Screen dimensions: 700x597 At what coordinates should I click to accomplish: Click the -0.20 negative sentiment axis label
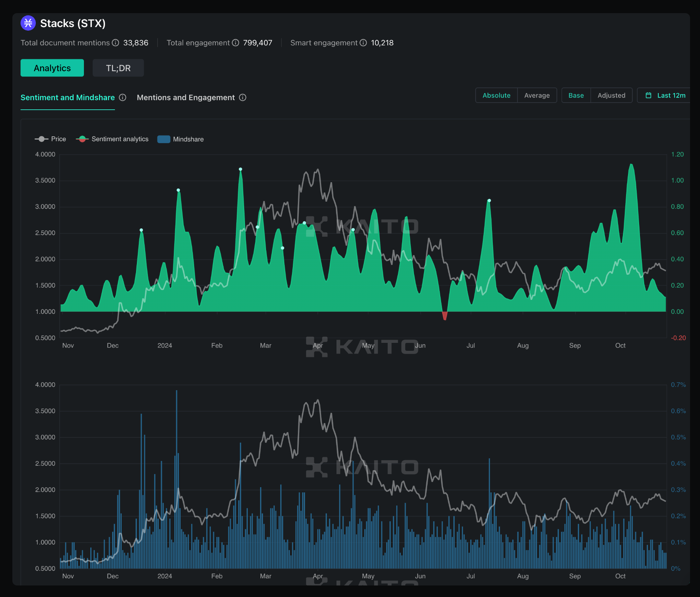pos(679,338)
